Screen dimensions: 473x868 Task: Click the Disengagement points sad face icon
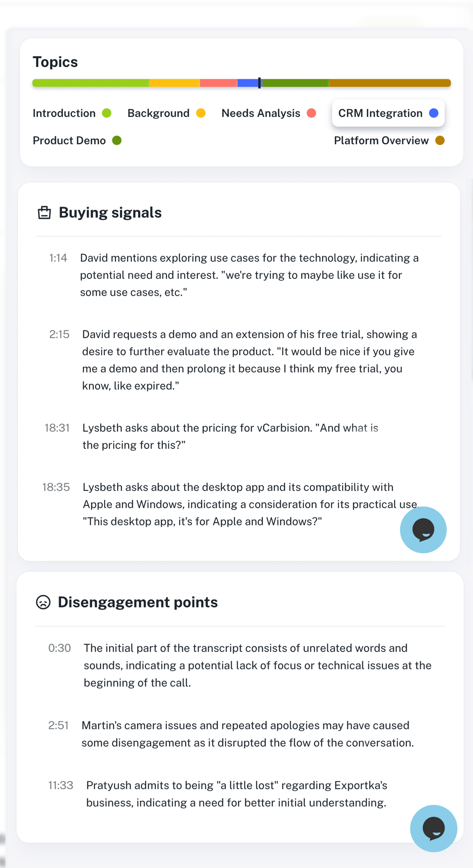43,602
